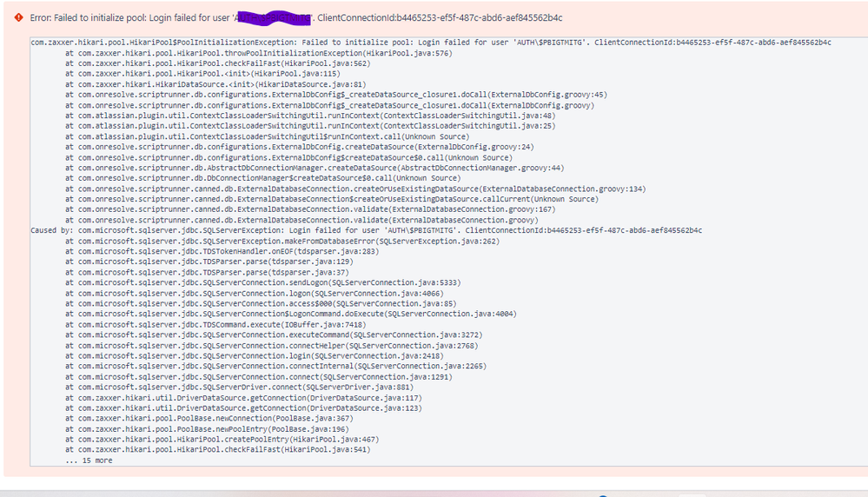Click the line ContextClassLoaderSwitchingUtil$runInContext.call(Unknown Source)

(x=267, y=136)
